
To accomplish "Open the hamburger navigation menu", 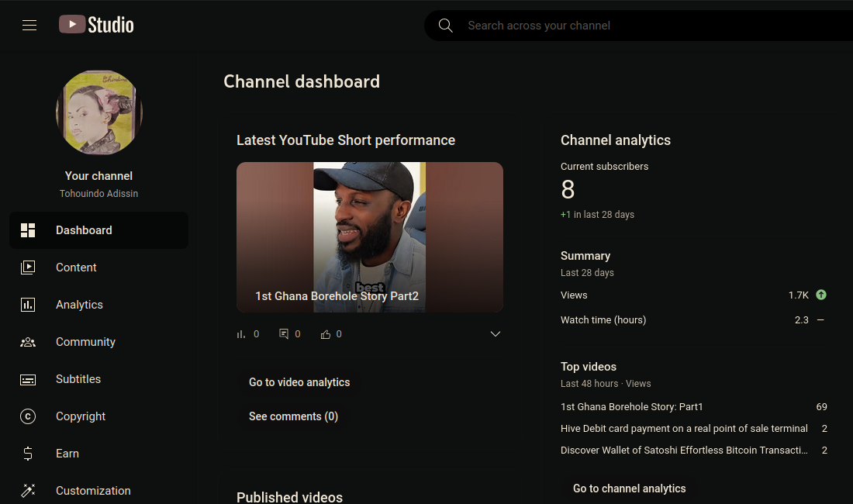I will coord(29,25).
